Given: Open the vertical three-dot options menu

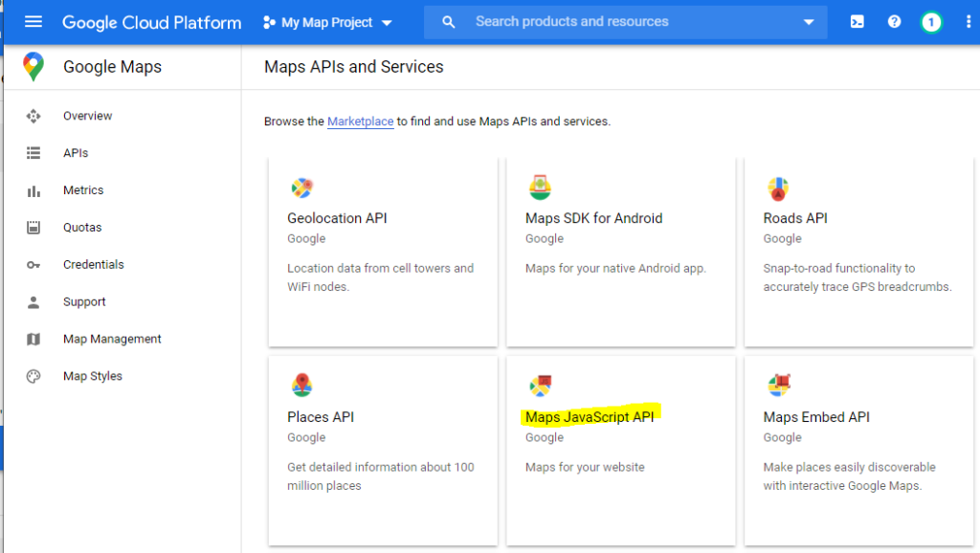Looking at the screenshot, I should click(x=969, y=21).
